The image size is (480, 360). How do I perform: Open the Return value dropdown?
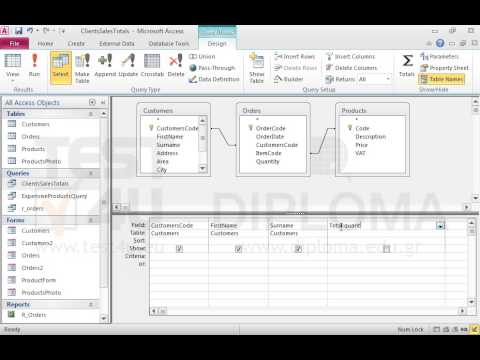click(388, 79)
